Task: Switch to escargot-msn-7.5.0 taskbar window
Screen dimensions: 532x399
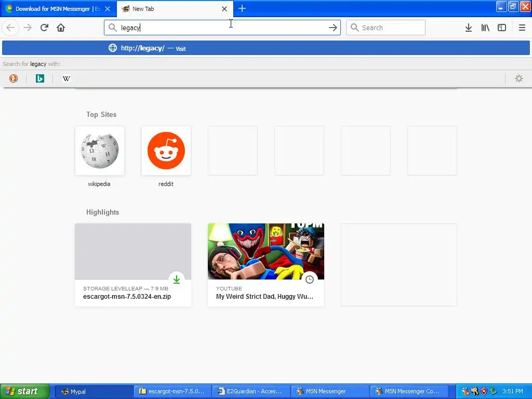Action: [172, 392]
